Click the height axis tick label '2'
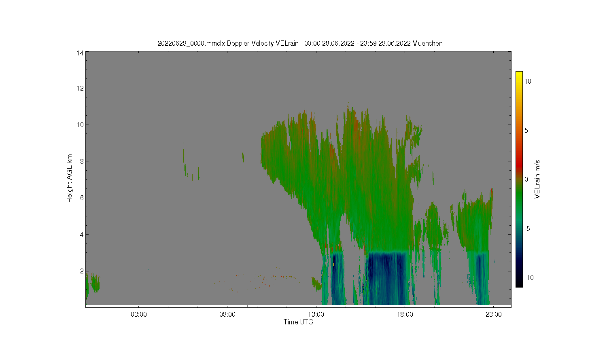 (82, 271)
